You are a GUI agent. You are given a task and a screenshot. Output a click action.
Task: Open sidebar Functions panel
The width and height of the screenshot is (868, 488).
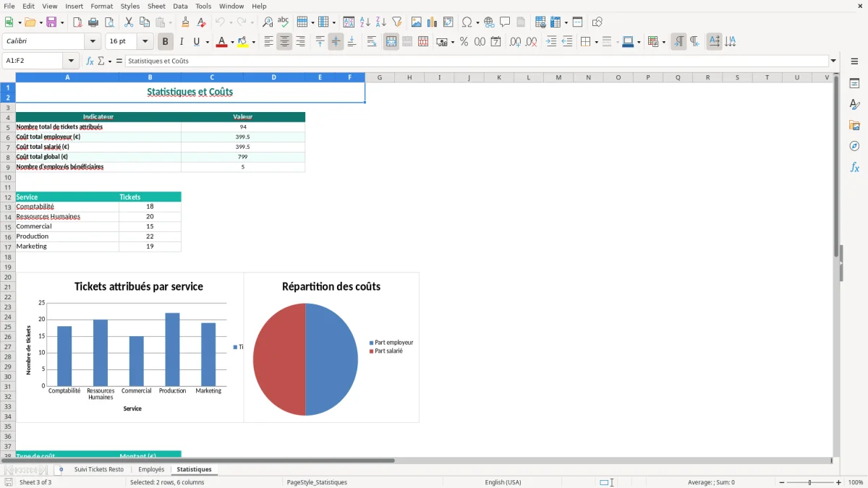(x=854, y=167)
